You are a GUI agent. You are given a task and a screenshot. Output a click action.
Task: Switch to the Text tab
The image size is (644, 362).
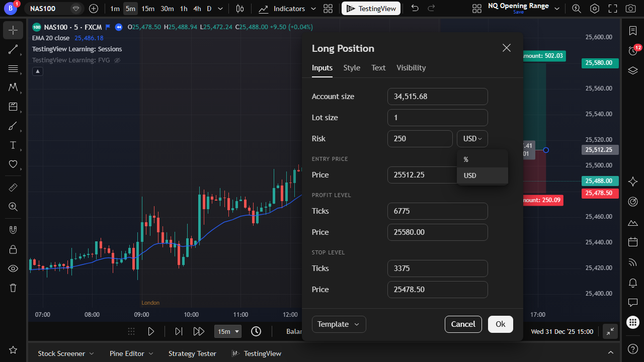(x=378, y=68)
